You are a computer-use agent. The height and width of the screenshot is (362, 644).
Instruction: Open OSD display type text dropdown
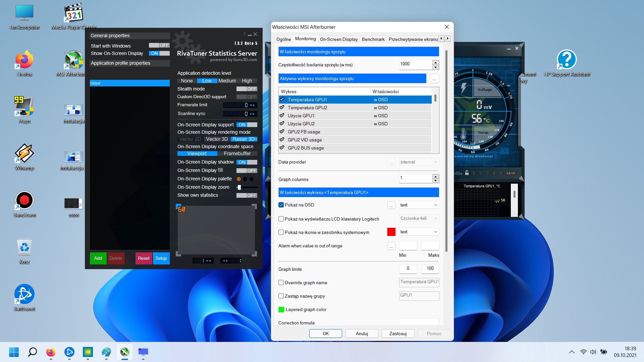tap(419, 205)
